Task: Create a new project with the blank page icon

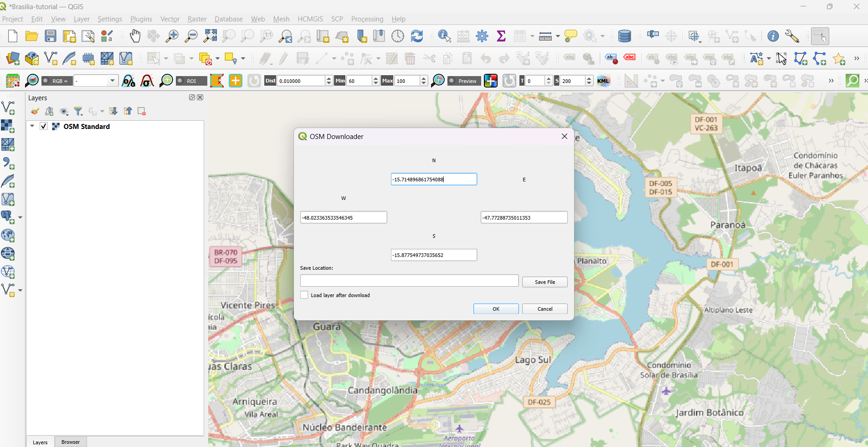Action: [13, 36]
